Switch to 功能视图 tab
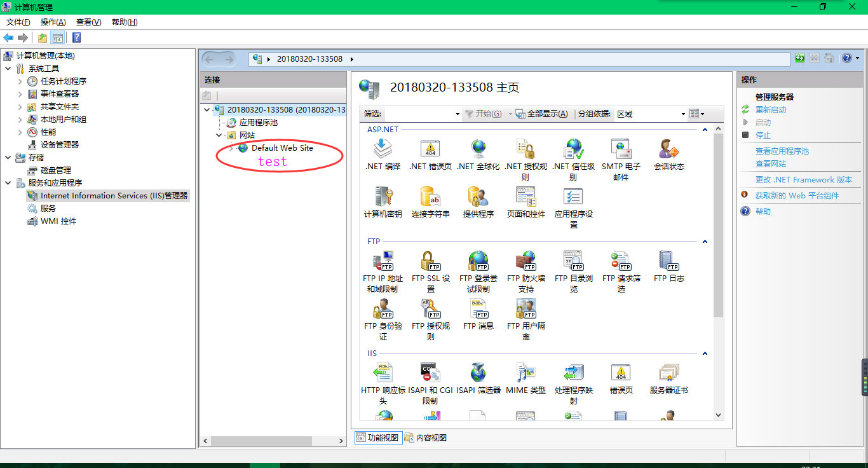 coord(378,437)
